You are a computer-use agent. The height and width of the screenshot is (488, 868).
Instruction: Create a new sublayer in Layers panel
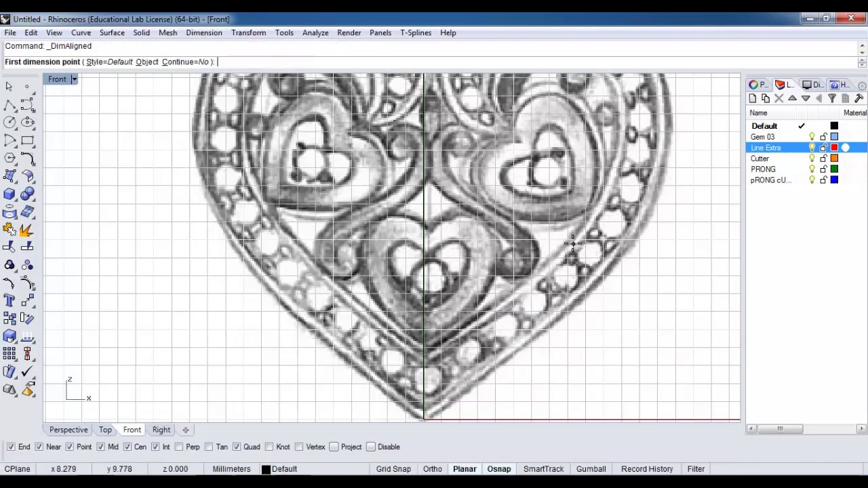click(766, 98)
